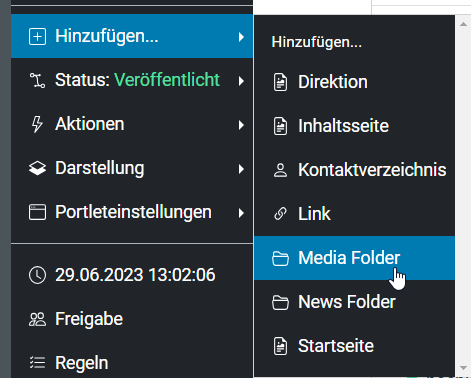The image size is (471, 378).
Task: Click the document icon beside Inhaltsseite
Action: point(280,126)
